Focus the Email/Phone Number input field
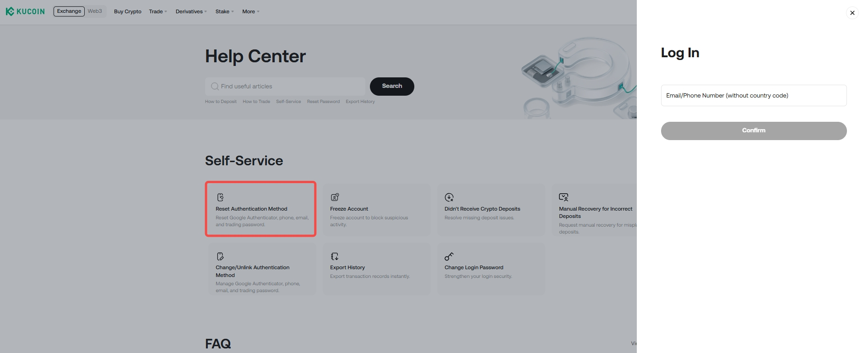 [754, 96]
